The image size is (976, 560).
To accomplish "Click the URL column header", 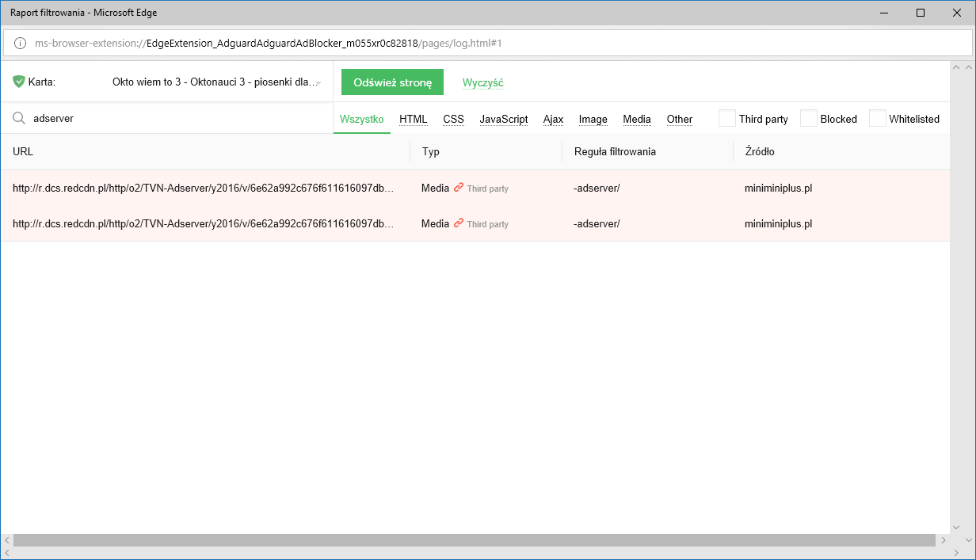I will (23, 151).
